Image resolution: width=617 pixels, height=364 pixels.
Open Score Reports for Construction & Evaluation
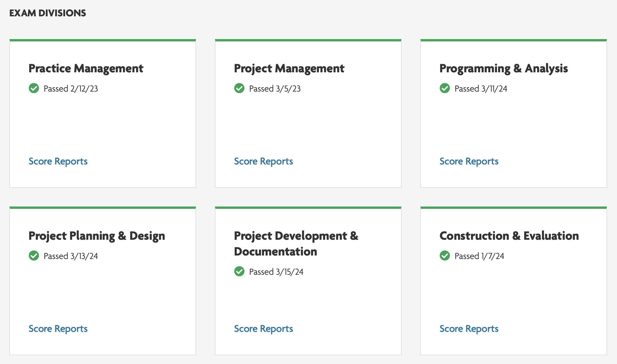coord(469,329)
